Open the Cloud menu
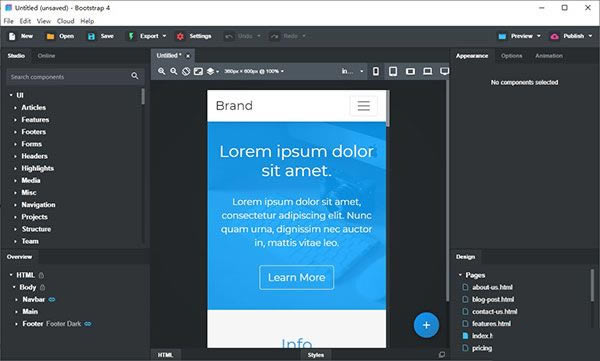 (65, 21)
